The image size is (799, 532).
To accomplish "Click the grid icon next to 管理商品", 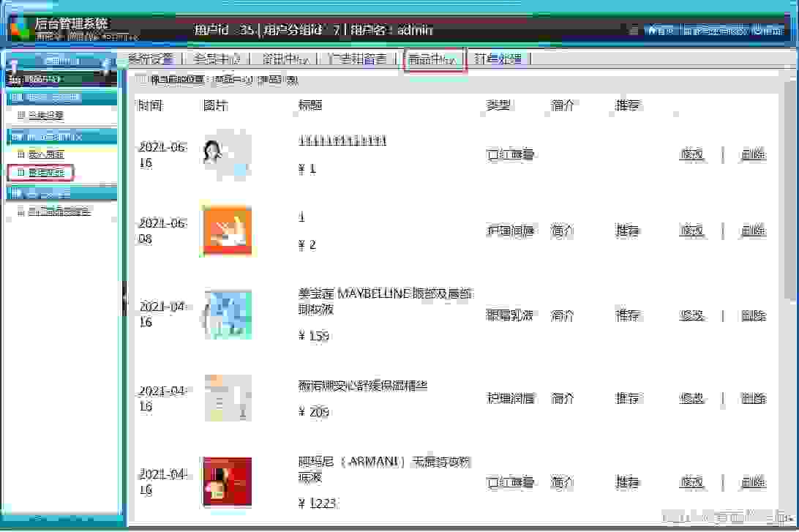I will 21,172.
